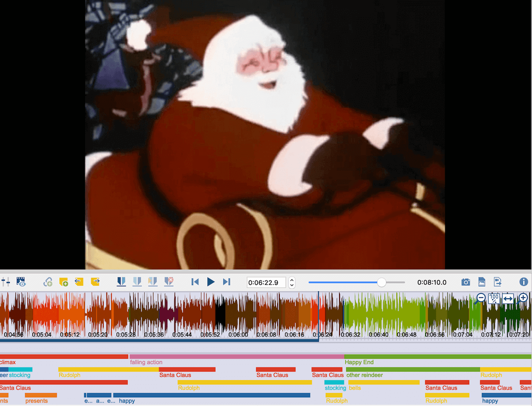
Task: Click the play clip selection marker icon
Action: pyautogui.click(x=153, y=281)
